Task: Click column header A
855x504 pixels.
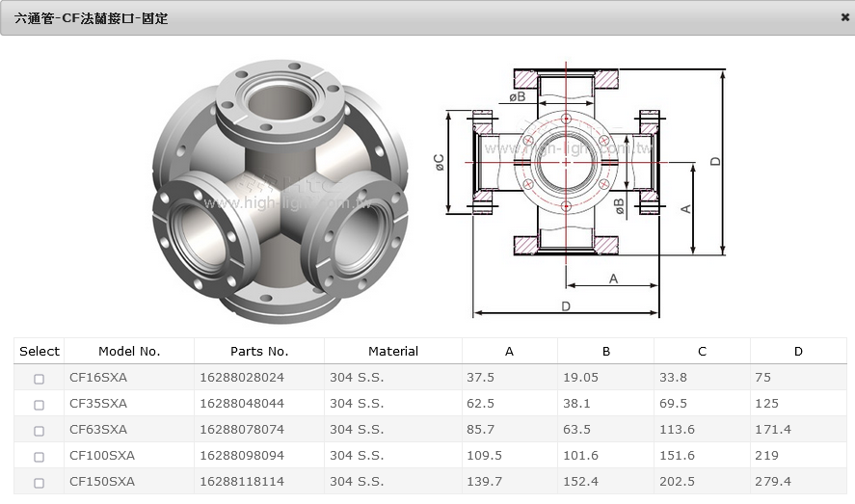Action: (509, 352)
